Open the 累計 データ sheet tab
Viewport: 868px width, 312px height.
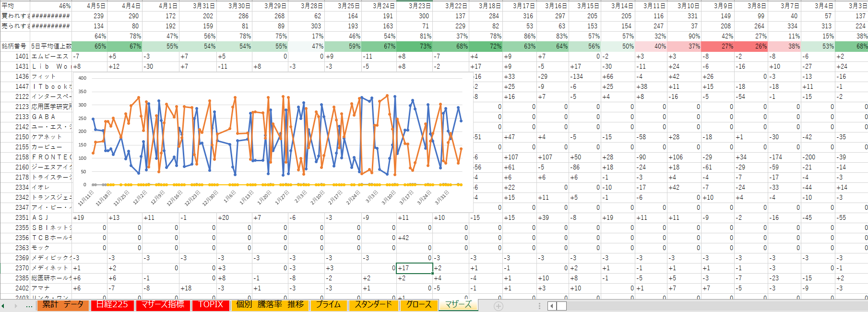(63, 305)
